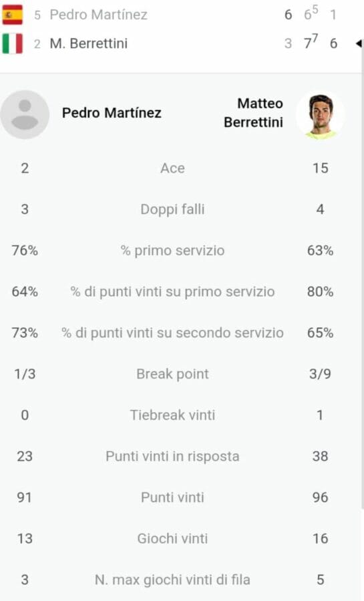
Task: Click the Tiebreak vinti label
Action: click(x=172, y=415)
